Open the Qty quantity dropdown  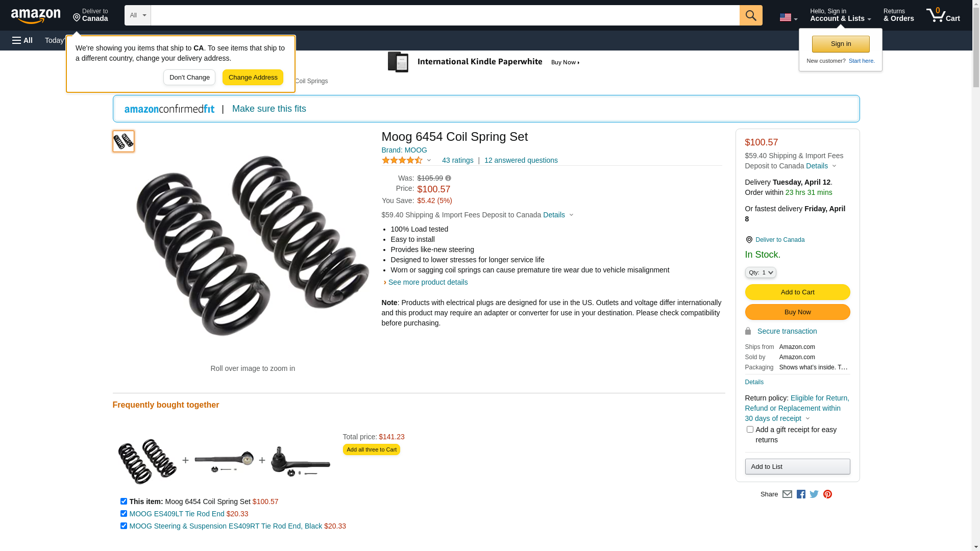761,272
